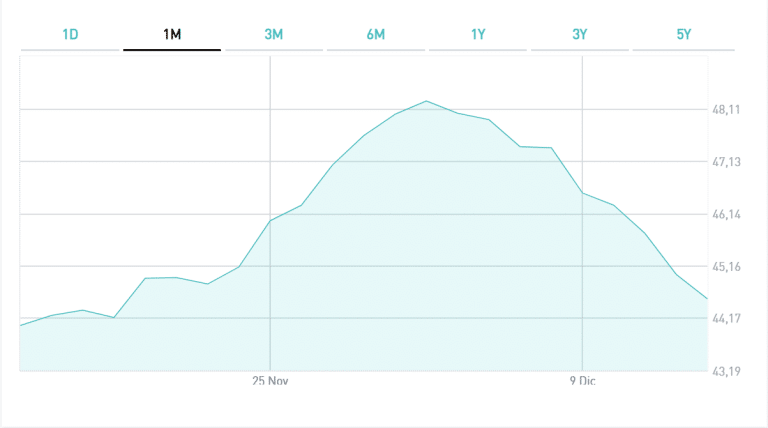Select the 46,14 price axis label
Screen dimensions: 768x428
coord(726,215)
